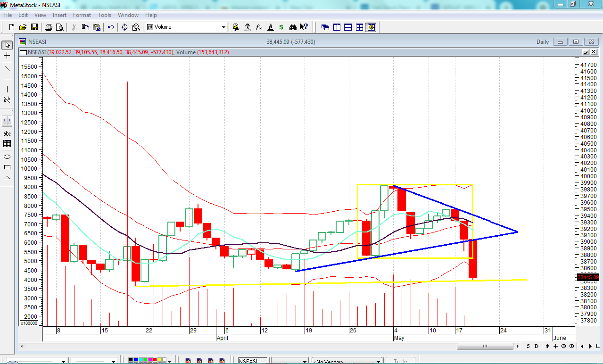The height and width of the screenshot is (364, 603).
Task: Click the Trade button
Action: click(400, 361)
